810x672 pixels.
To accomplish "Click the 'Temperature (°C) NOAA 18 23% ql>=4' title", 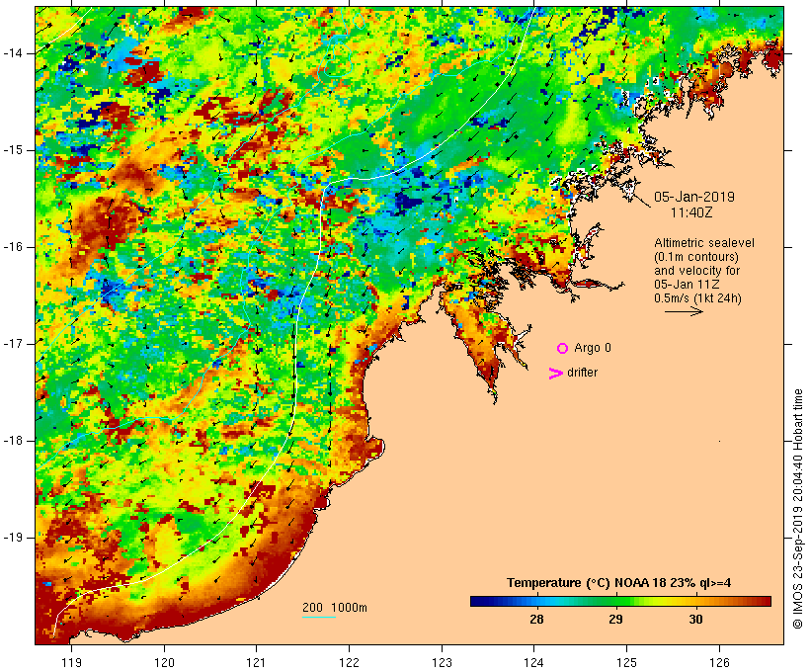I will 619,583.
